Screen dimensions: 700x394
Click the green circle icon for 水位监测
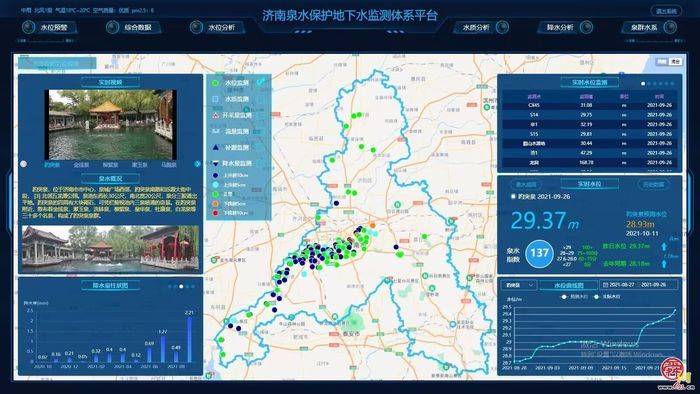click(x=216, y=83)
